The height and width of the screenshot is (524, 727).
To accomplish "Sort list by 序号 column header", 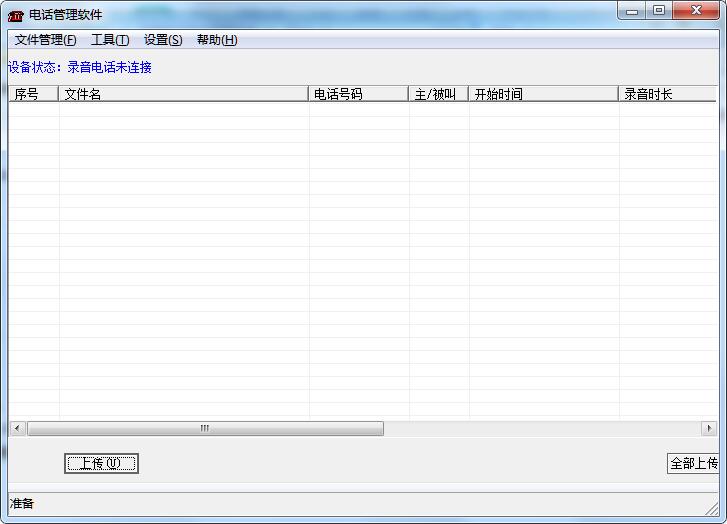I will pos(34,94).
